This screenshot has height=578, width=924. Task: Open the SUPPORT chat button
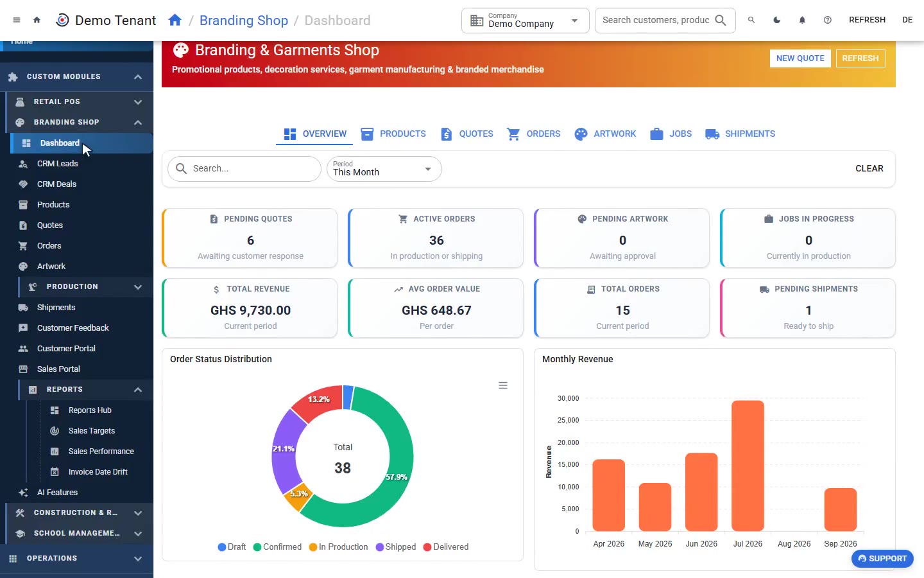pos(882,559)
